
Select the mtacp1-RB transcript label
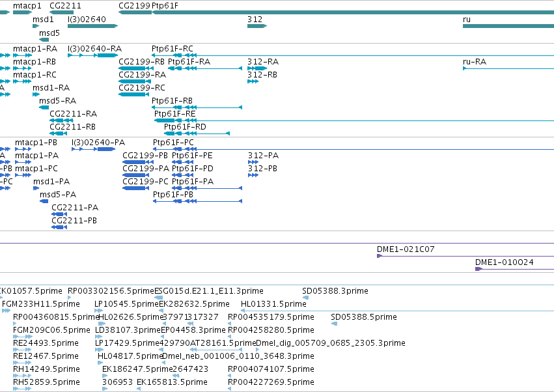point(35,62)
